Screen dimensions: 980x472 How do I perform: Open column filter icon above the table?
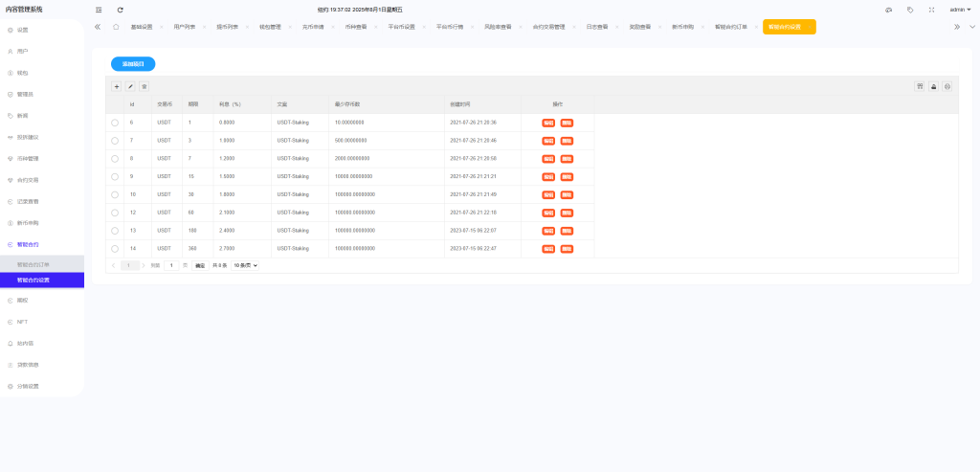(919, 86)
